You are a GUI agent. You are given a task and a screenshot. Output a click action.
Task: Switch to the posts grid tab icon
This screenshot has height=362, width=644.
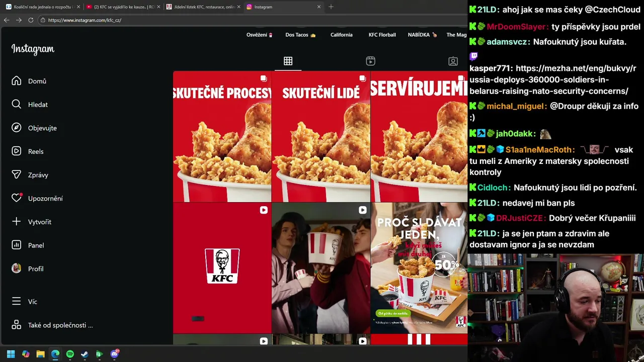click(288, 61)
